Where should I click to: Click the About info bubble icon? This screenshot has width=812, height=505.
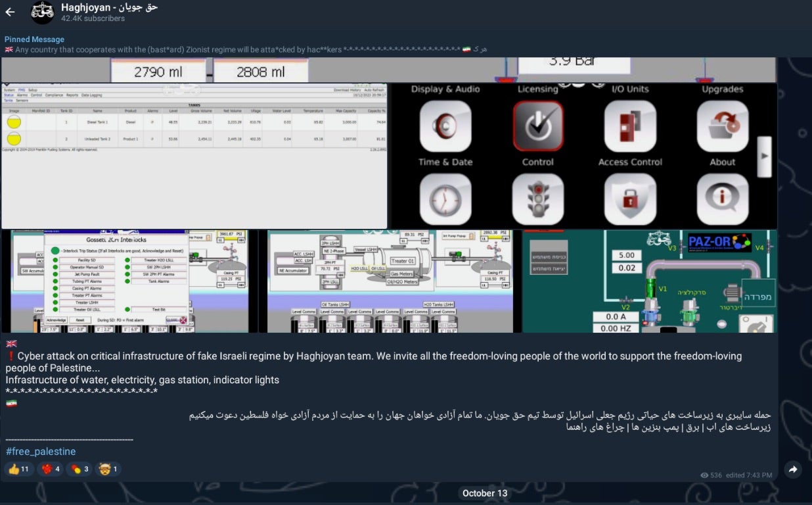coord(722,199)
